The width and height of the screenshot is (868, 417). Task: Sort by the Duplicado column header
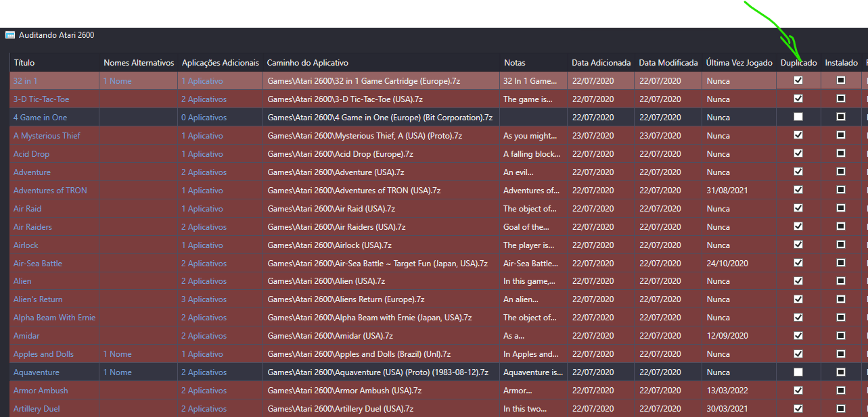pyautogui.click(x=798, y=63)
